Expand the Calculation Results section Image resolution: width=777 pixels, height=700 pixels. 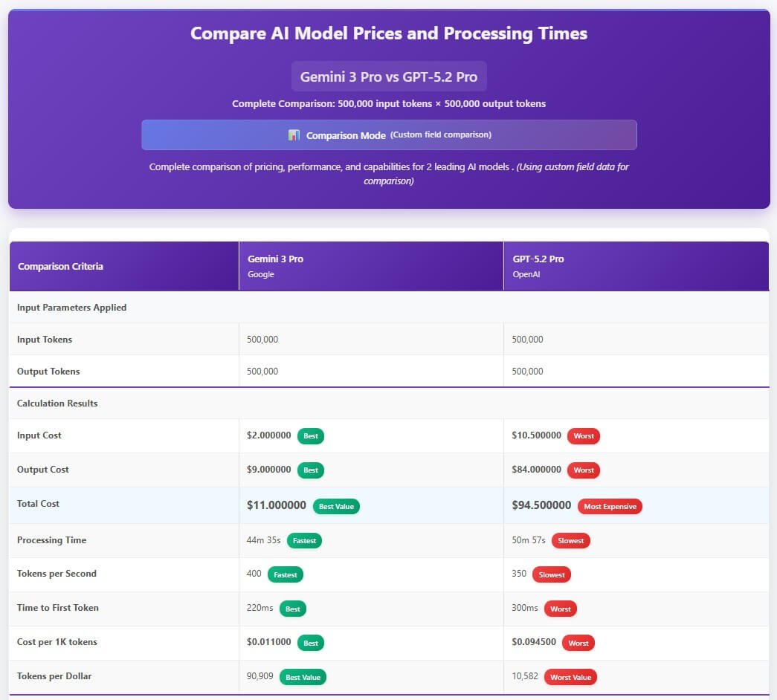point(57,404)
